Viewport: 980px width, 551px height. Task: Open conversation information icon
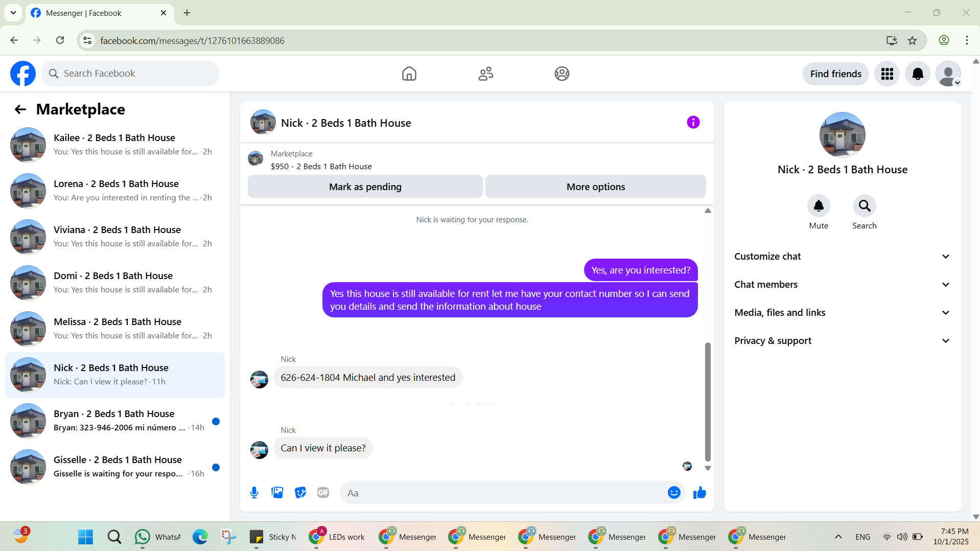point(693,122)
